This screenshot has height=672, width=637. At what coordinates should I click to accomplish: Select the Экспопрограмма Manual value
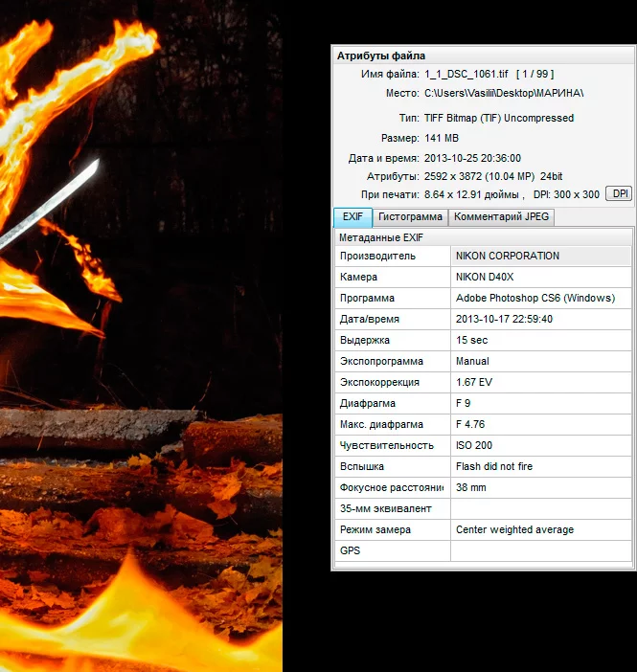click(472, 362)
